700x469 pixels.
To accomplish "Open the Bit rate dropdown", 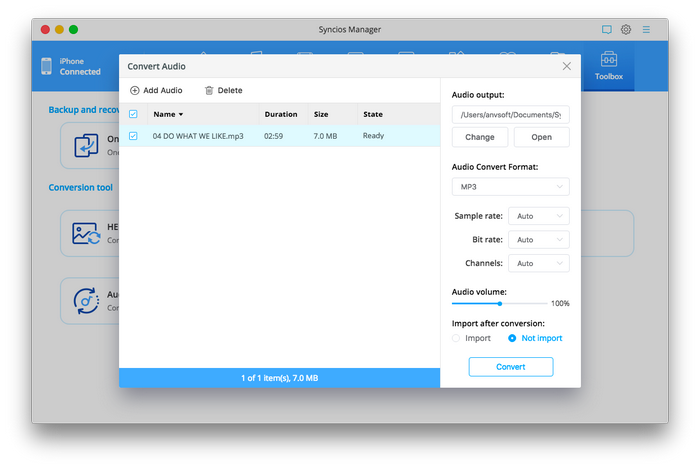I will 539,240.
